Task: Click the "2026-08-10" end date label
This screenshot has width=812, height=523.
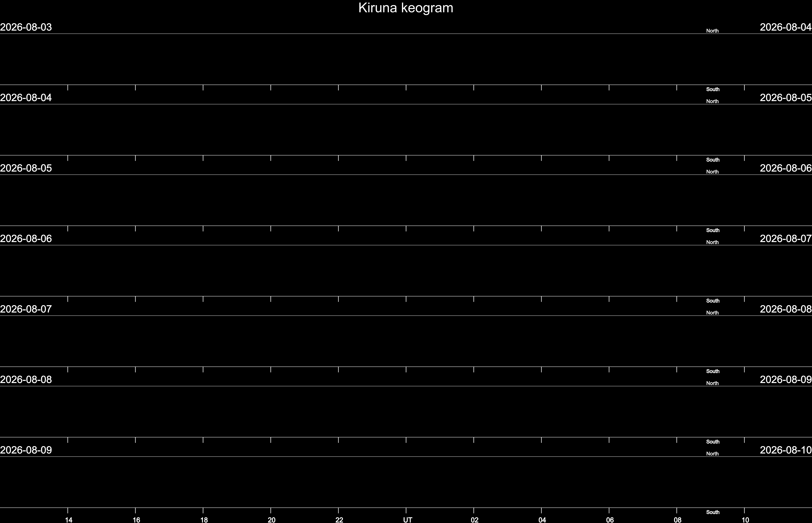Action: pyautogui.click(x=786, y=450)
